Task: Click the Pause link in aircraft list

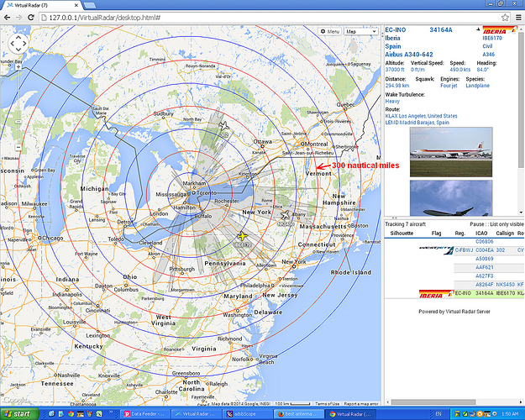Action: (x=477, y=224)
